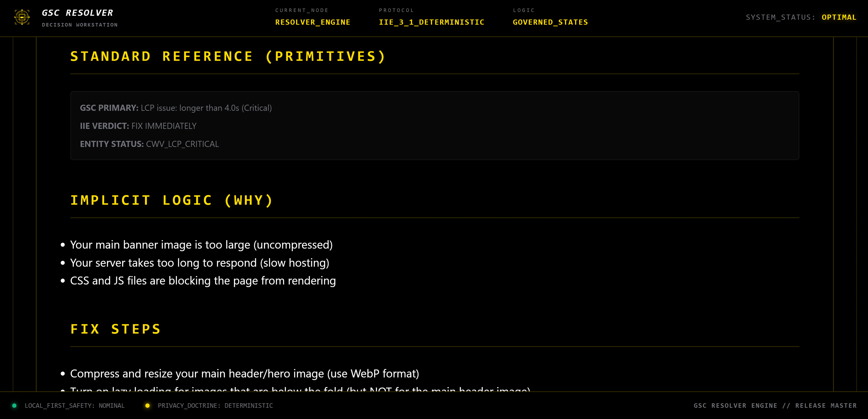868x419 pixels.
Task: Select the LOGIC label in header
Action: tap(524, 11)
